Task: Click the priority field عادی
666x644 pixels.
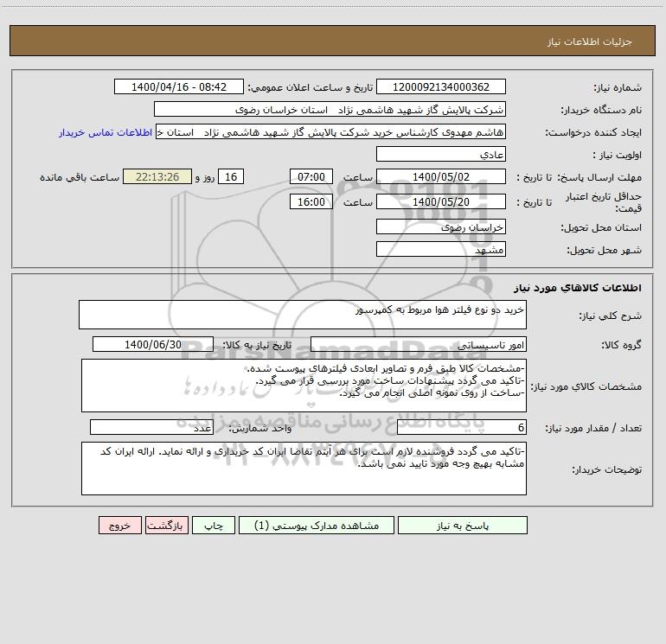Action: point(441,154)
